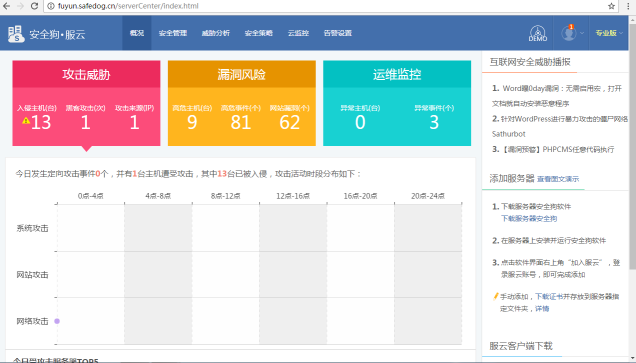Open the 安全管理 menu
This screenshot has height=363, width=636.
pos(173,33)
